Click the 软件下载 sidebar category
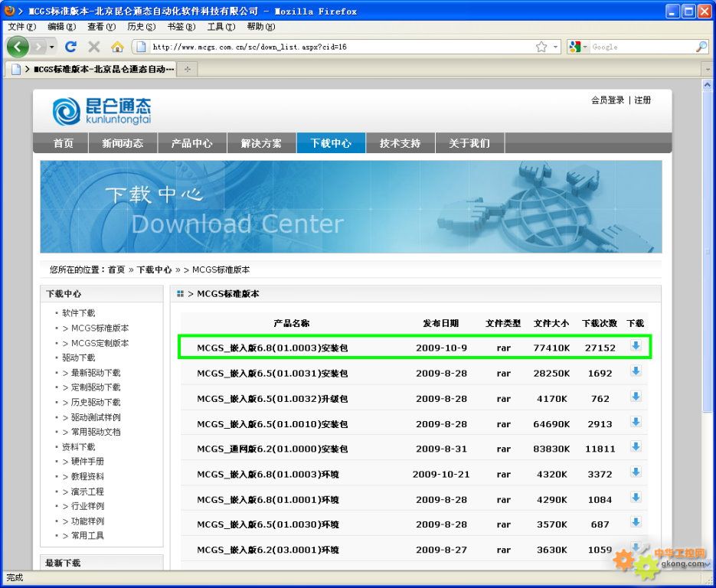The height and width of the screenshot is (588, 716). (79, 313)
